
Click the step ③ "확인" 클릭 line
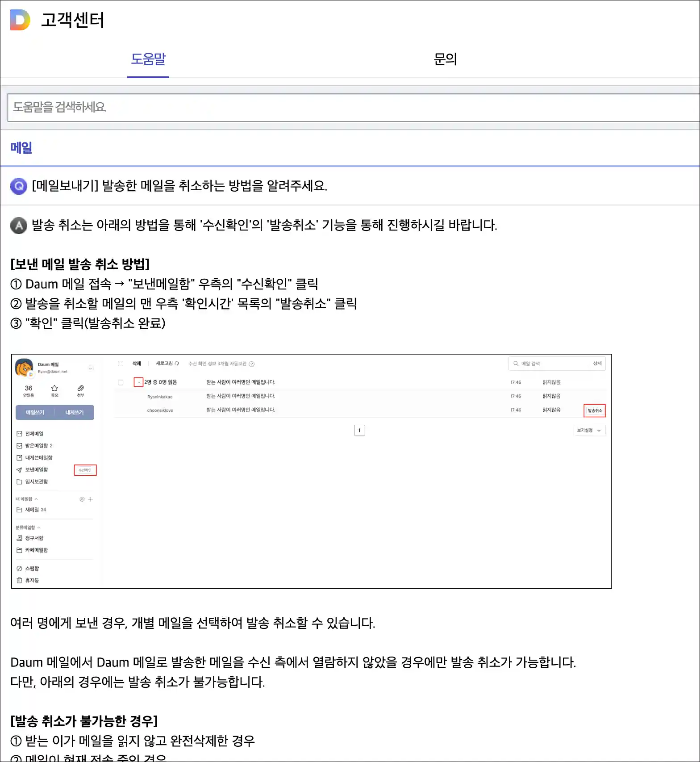(x=88, y=323)
